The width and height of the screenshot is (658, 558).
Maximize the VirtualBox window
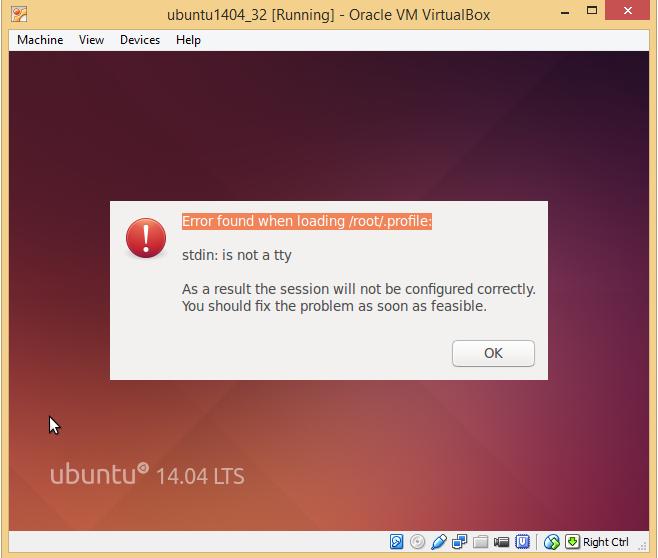592,11
